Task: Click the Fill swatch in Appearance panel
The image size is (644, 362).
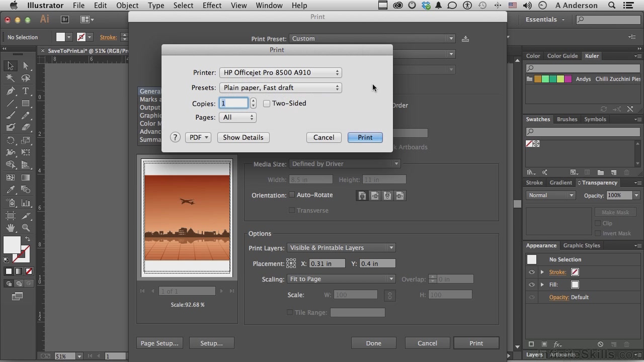Action: pyautogui.click(x=575, y=285)
